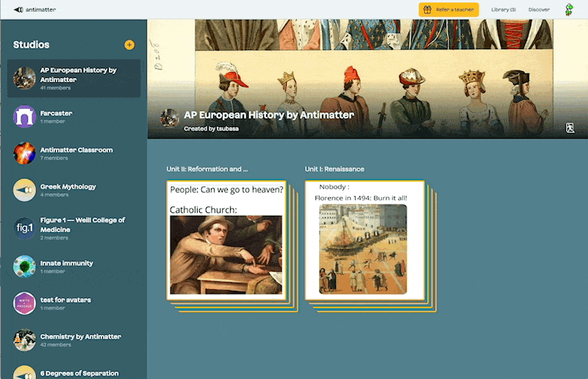
Task: Open Antimatter Classroom studio
Action: click(x=74, y=153)
